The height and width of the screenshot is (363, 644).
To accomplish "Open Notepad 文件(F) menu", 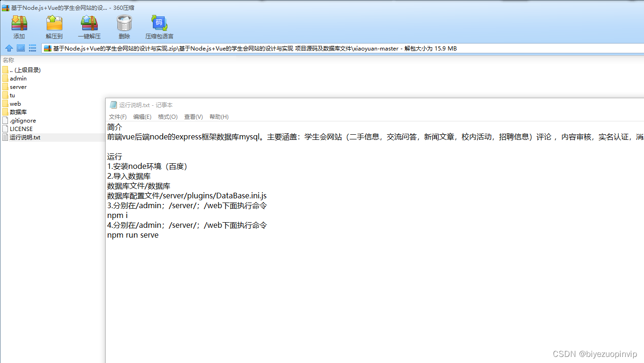I will click(118, 117).
